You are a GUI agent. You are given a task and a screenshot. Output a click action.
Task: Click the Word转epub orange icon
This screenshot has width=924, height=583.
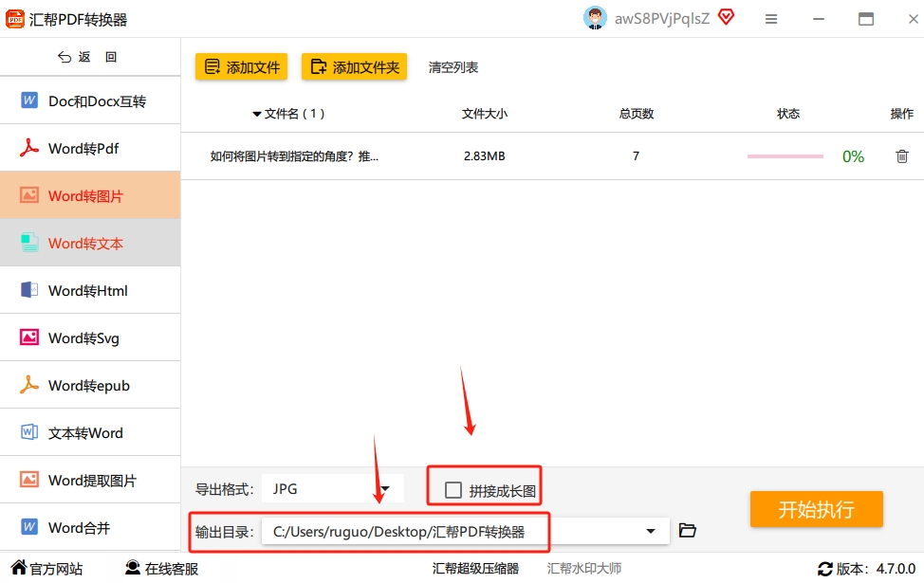pyautogui.click(x=28, y=385)
